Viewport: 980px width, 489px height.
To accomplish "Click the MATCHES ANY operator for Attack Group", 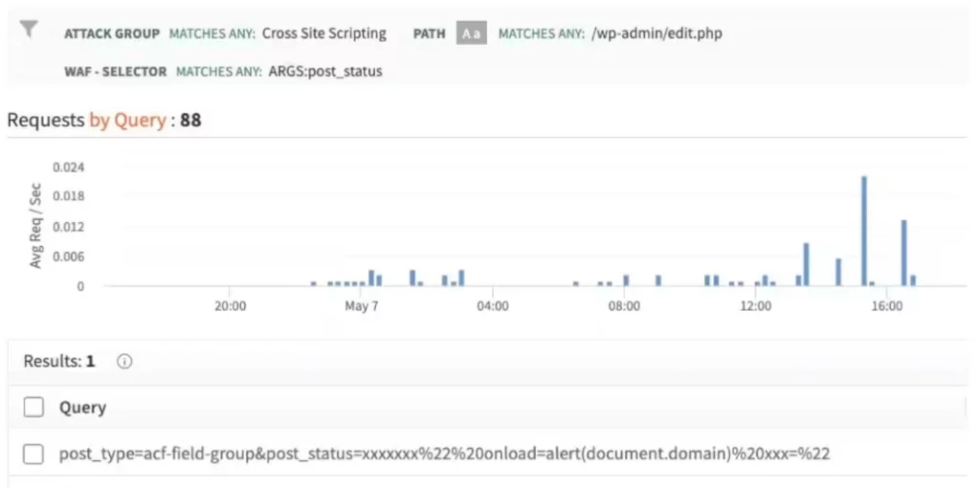I will tap(212, 33).
